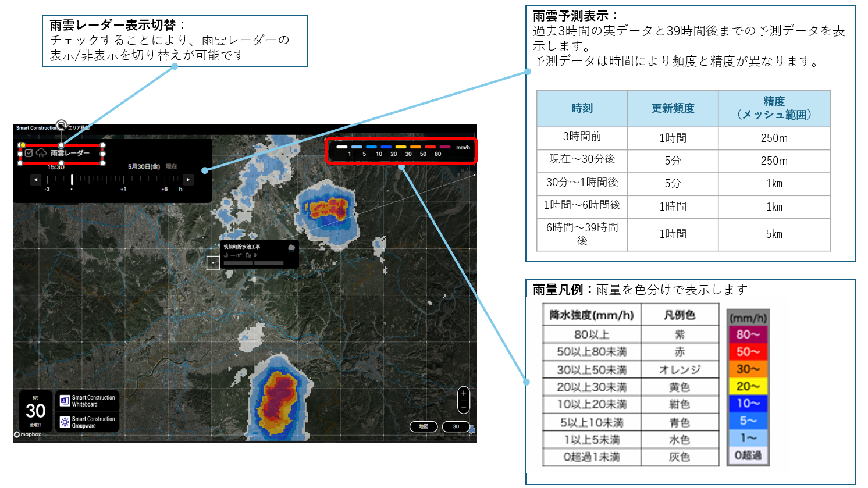Image resolution: width=868 pixels, height=488 pixels.
Task: Click the オレンジ color name cell
Action: pos(680,369)
